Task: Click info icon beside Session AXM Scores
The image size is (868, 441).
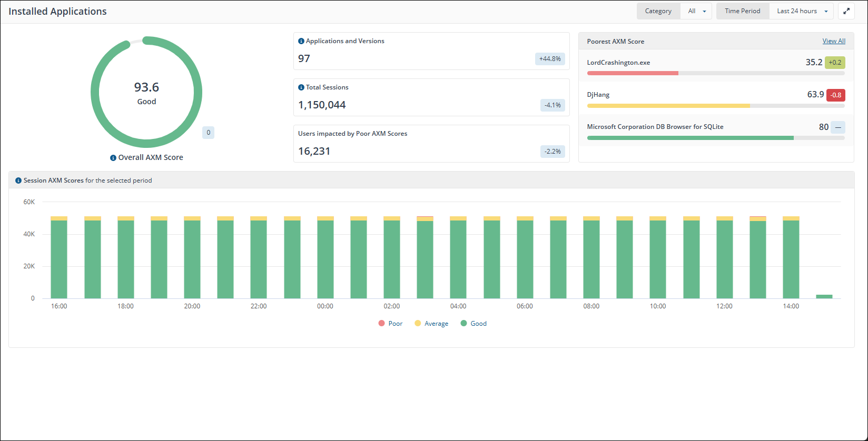Action: tap(18, 181)
